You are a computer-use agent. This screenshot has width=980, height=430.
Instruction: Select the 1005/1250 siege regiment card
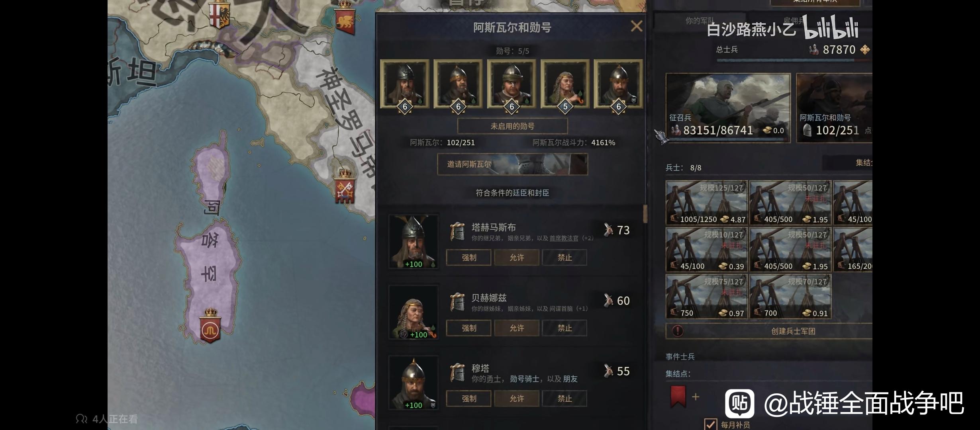click(x=707, y=203)
